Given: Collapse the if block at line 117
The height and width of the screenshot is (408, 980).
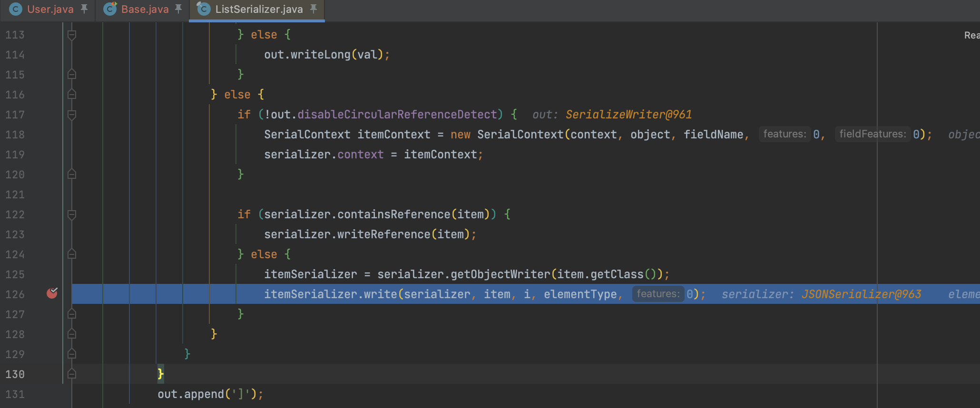Looking at the screenshot, I should tap(72, 115).
